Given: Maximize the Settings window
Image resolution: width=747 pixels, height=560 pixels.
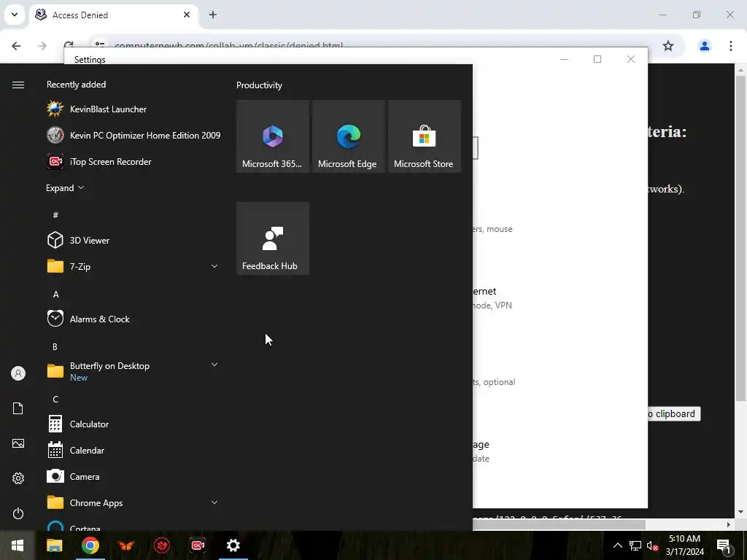Looking at the screenshot, I should [597, 59].
